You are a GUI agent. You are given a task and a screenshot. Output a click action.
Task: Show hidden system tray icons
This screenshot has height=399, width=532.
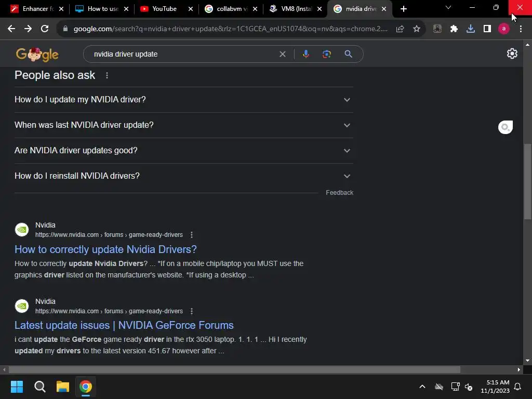coord(422,387)
